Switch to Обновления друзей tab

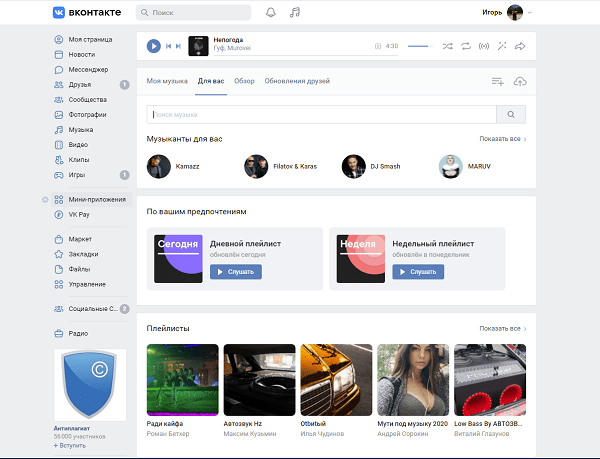click(297, 81)
